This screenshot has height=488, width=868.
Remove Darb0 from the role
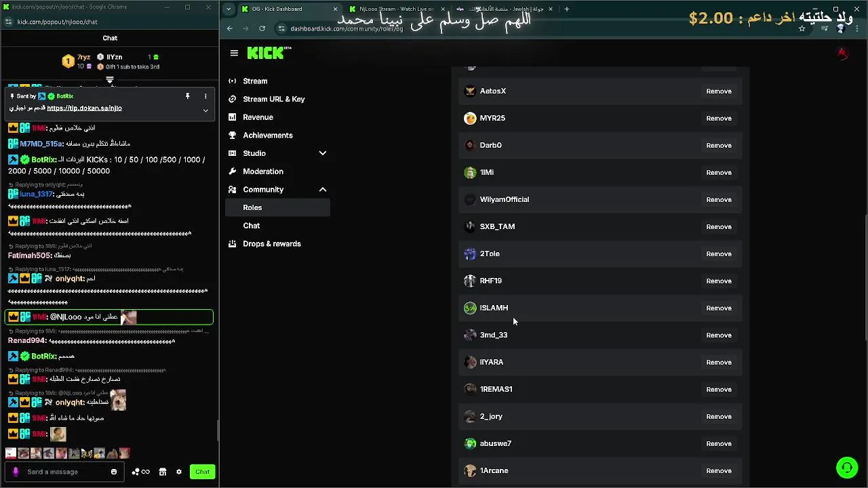719,145
